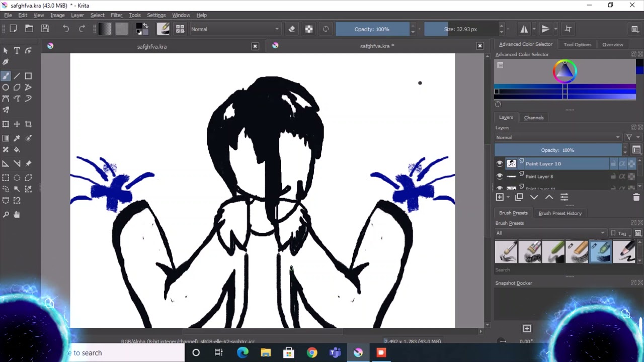Toggle Eraser mode
This screenshot has width=644, height=362.
coord(292,29)
